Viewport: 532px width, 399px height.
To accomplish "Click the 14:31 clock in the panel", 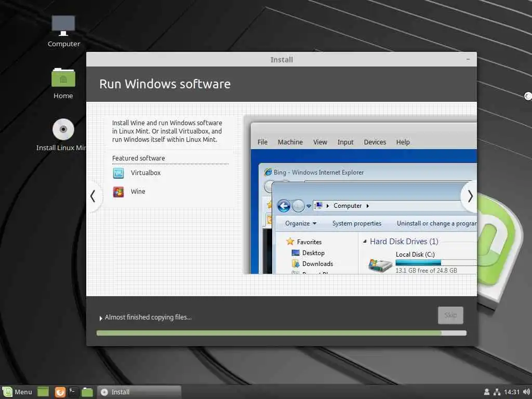I will (x=512, y=392).
